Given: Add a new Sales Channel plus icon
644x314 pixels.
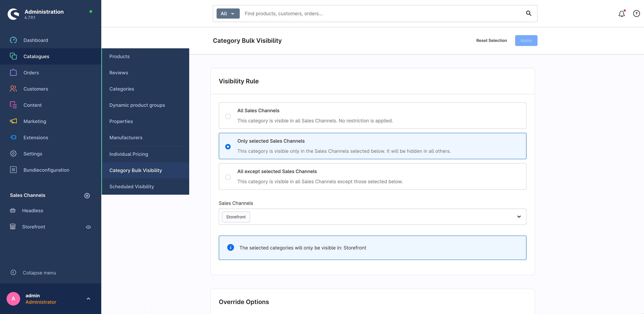Looking at the screenshot, I should (x=87, y=196).
